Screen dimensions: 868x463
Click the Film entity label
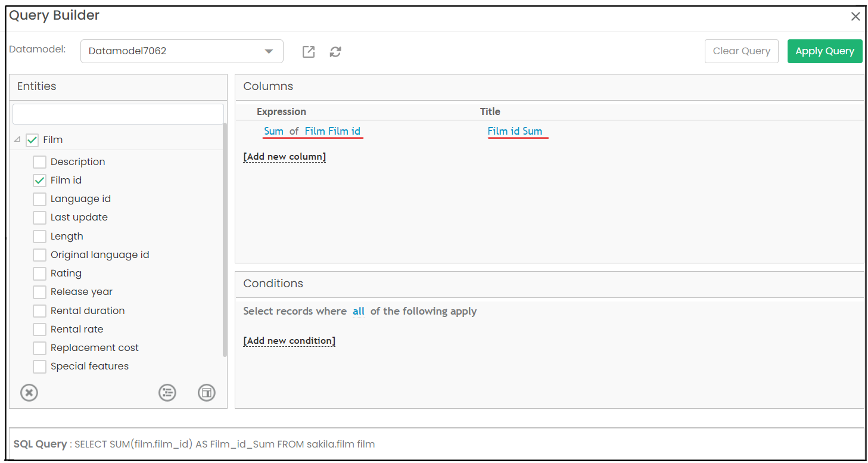53,140
